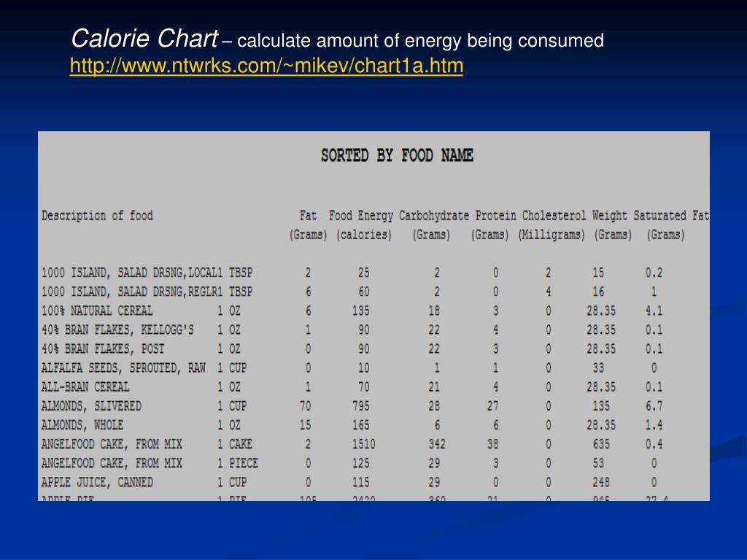Viewport: 747px width, 560px height.
Task: Click the 248 weight value for apple juice
Action: tap(601, 483)
